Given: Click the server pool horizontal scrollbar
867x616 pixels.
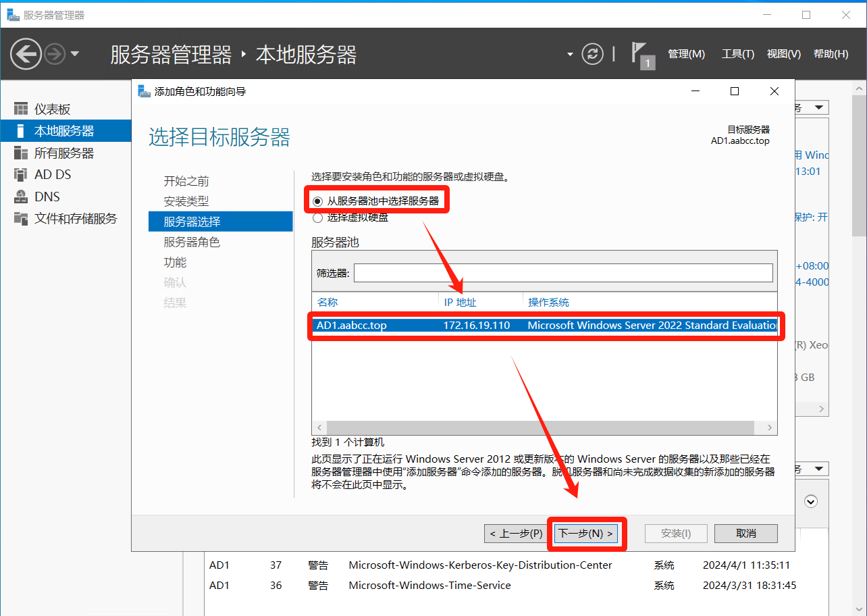Looking at the screenshot, I should tap(540, 428).
